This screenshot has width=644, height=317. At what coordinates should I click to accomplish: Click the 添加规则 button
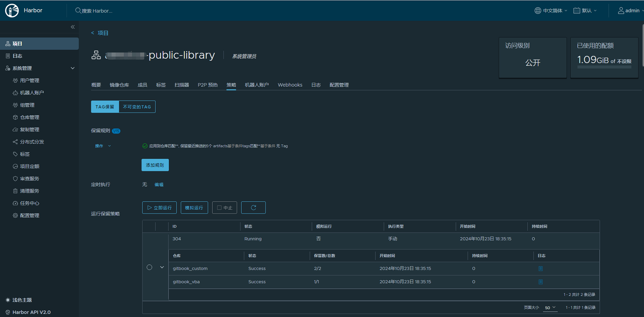(155, 165)
